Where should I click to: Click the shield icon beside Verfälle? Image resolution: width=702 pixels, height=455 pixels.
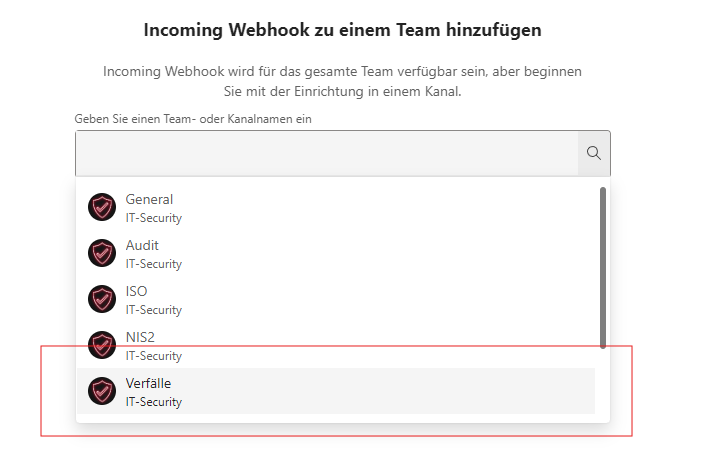tap(102, 391)
